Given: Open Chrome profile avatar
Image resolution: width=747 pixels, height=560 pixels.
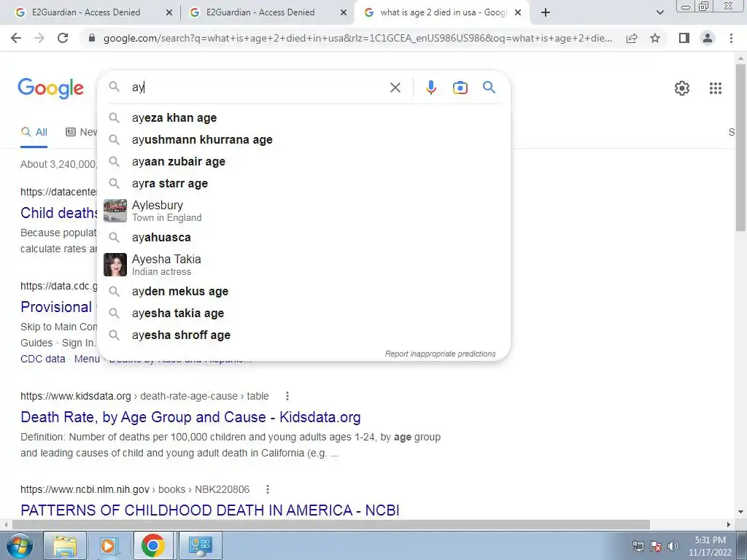Looking at the screenshot, I should click(x=708, y=38).
